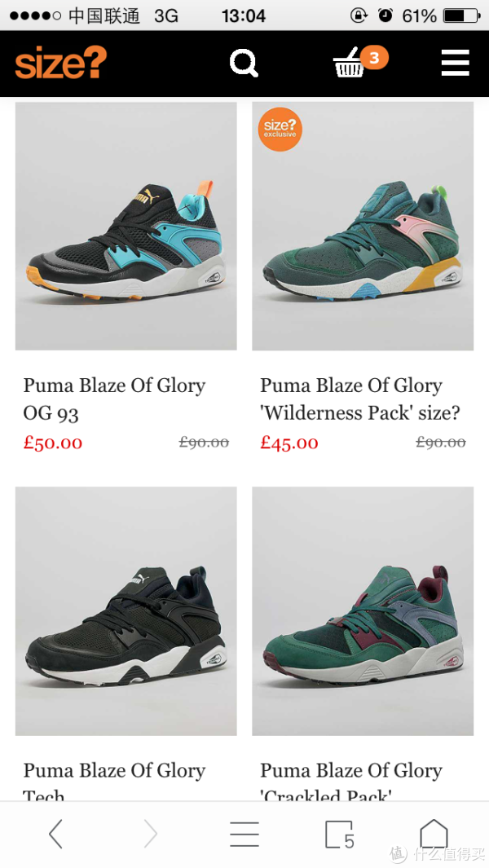This screenshot has height=868, width=489.
Task: Tap the size? exclusive orange badge
Action: [x=280, y=129]
